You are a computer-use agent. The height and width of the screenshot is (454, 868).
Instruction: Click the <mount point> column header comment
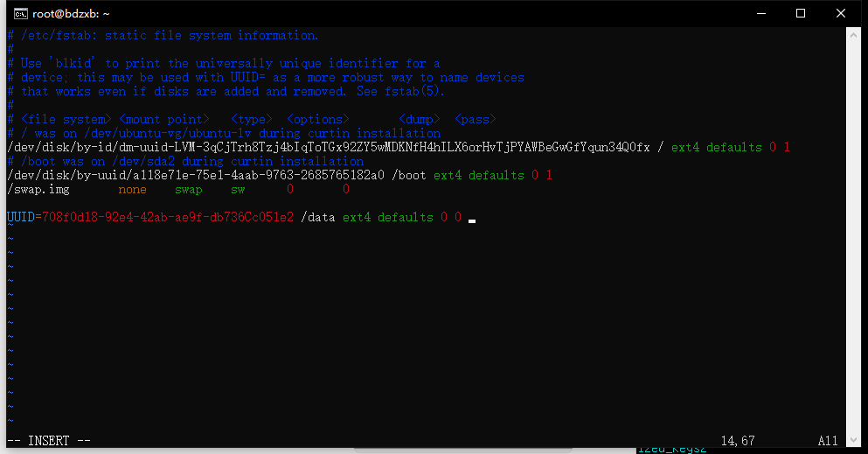pos(164,119)
